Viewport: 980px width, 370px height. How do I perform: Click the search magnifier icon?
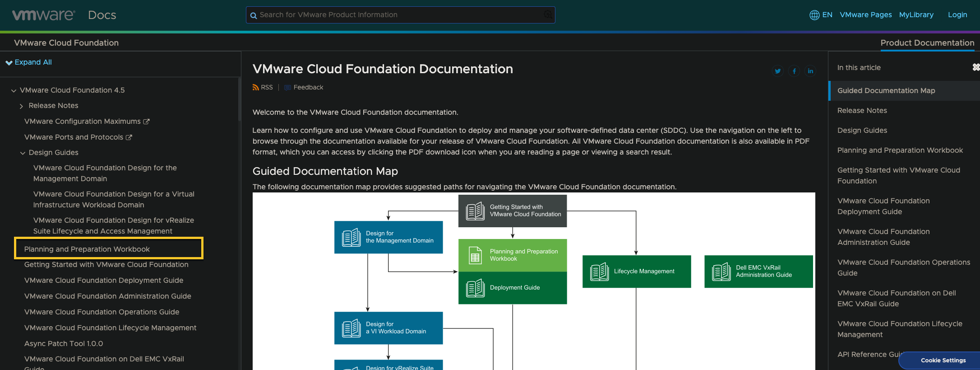pyautogui.click(x=254, y=15)
